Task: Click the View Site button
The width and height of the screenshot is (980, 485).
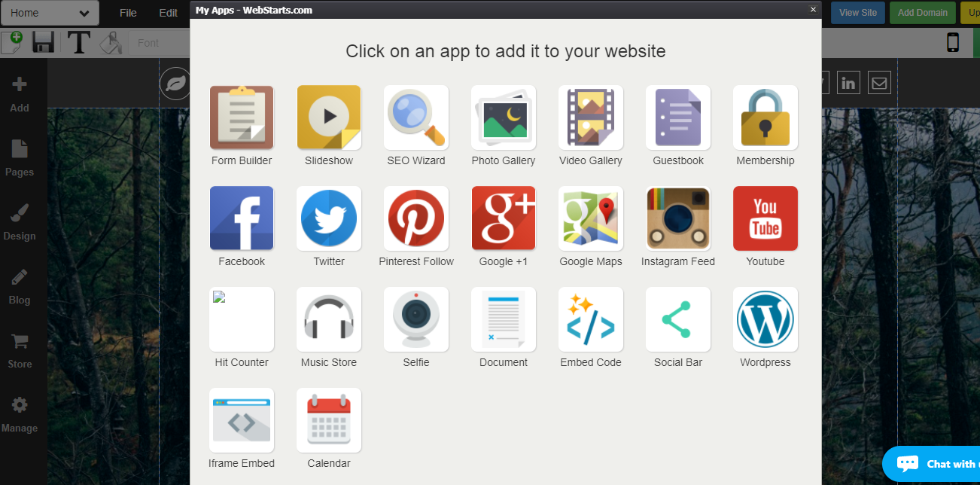Action: [858, 13]
